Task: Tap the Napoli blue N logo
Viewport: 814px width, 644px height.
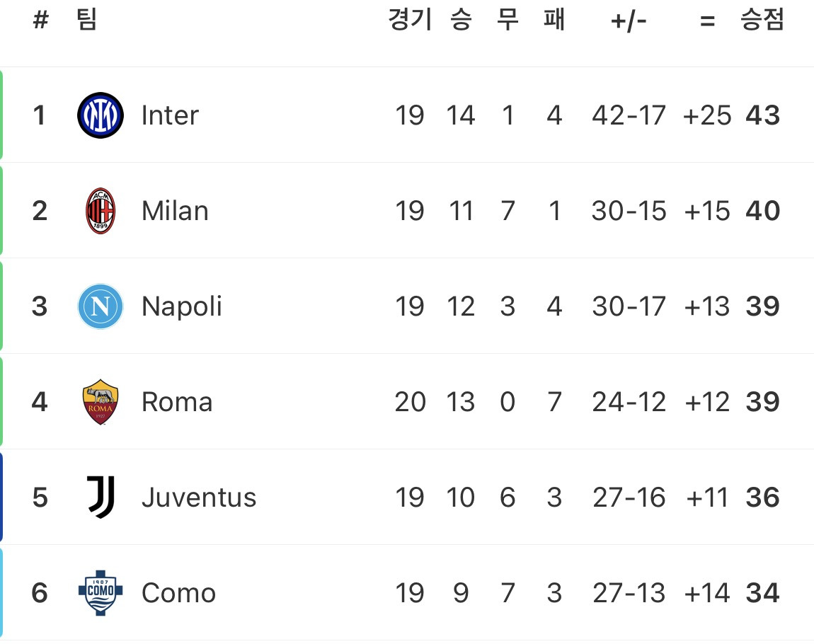Action: [101, 306]
